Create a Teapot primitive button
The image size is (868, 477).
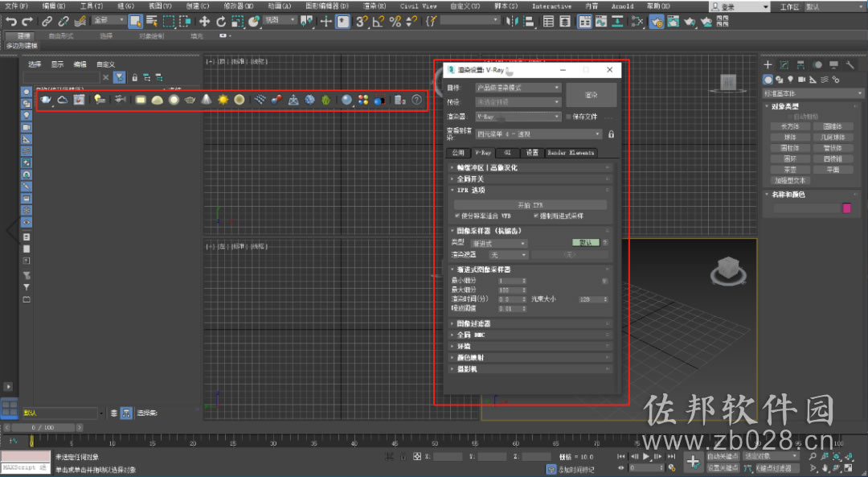click(790, 170)
